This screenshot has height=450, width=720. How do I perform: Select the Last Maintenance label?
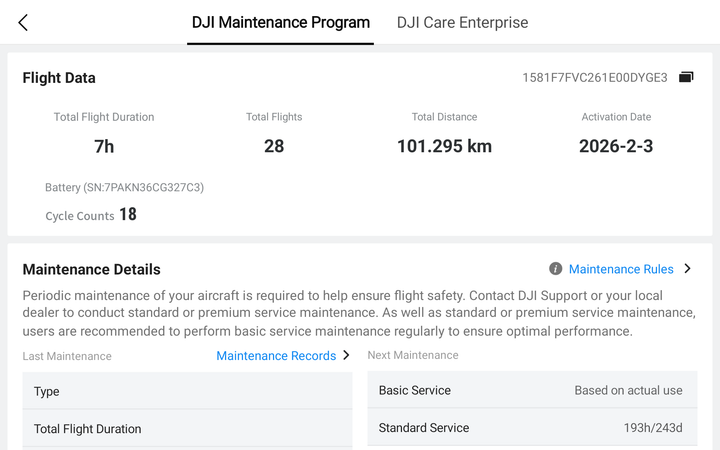[x=67, y=356]
